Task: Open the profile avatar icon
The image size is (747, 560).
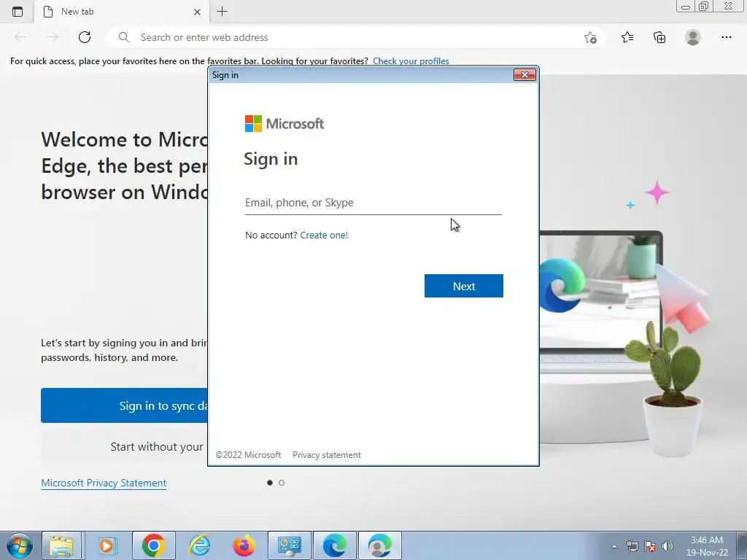Action: point(693,37)
